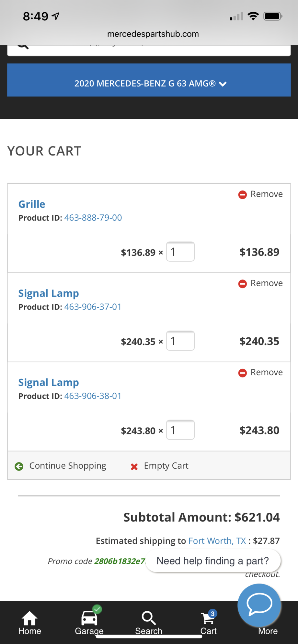Screen dimensions: 298x644
Task: Open the Grille product link
Action: [x=32, y=204]
